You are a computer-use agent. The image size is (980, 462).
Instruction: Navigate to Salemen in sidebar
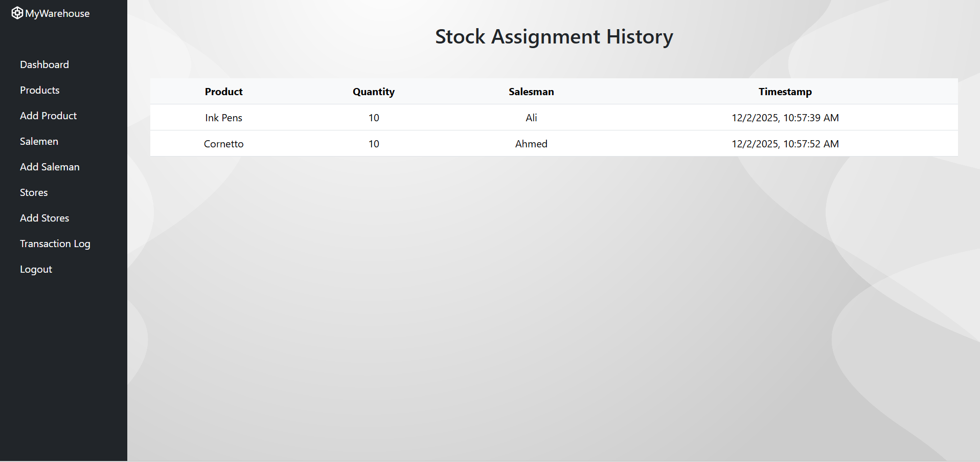click(x=39, y=141)
